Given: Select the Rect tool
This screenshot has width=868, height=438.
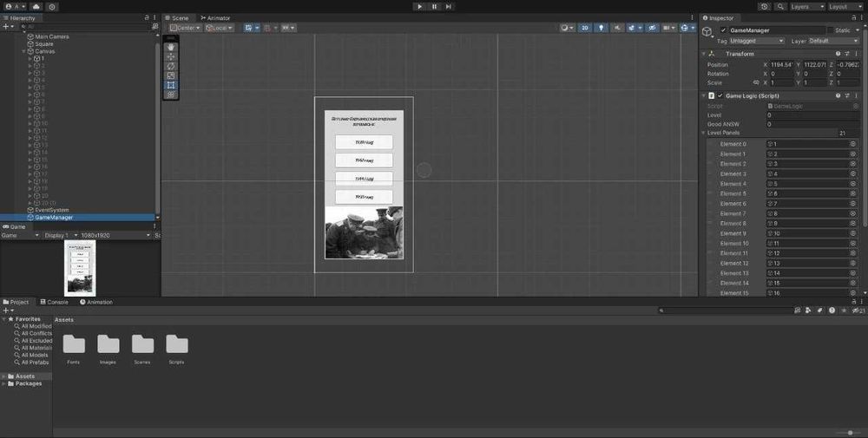Looking at the screenshot, I should (x=170, y=85).
